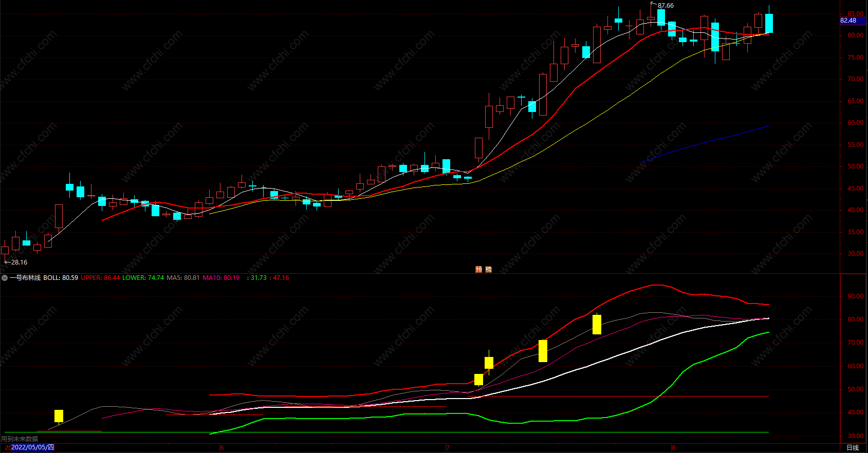The height and width of the screenshot is (453, 868).
Task: Click the 日线 period label
Action: [853, 448]
